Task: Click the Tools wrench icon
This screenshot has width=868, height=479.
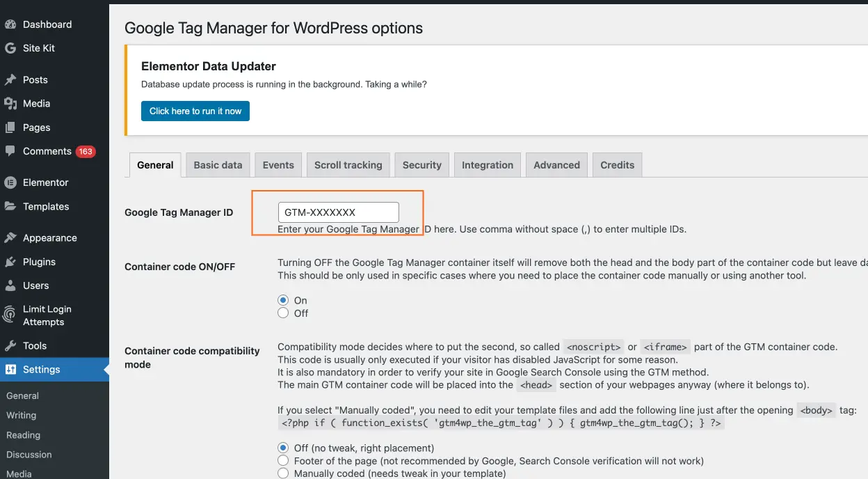Action: click(x=10, y=345)
